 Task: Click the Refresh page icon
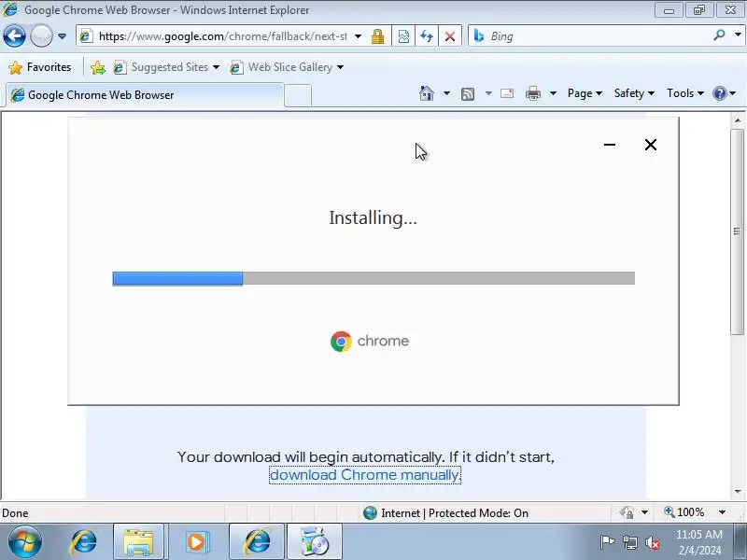[427, 36]
